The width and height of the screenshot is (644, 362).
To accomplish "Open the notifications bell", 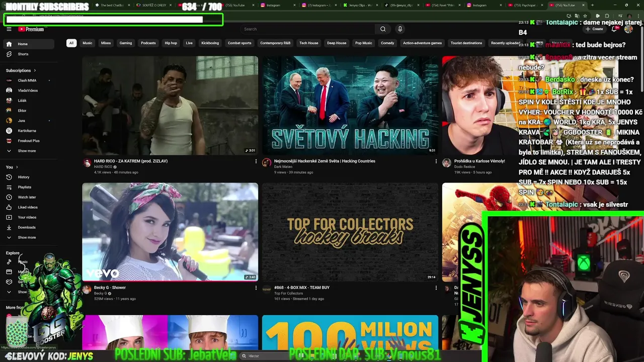I will click(x=614, y=29).
